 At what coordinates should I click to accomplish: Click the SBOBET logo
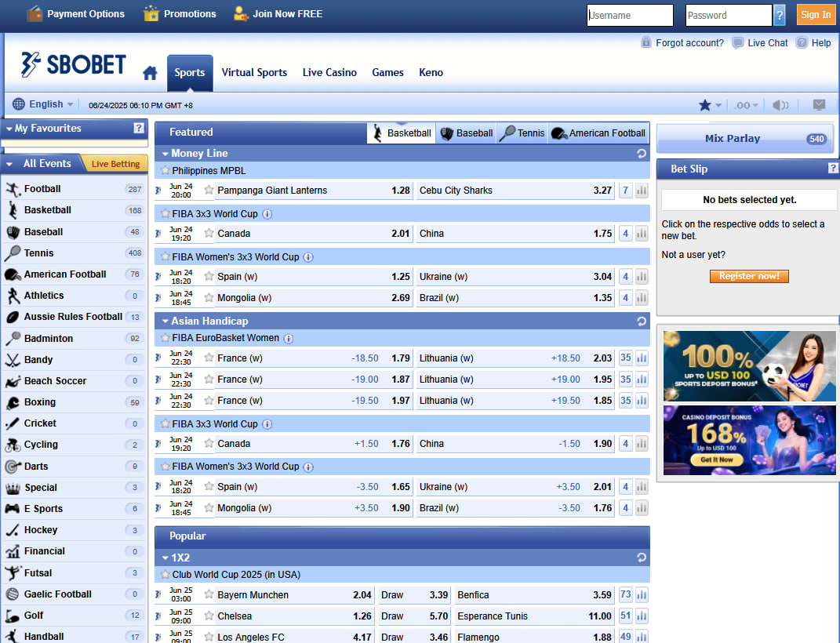74,64
